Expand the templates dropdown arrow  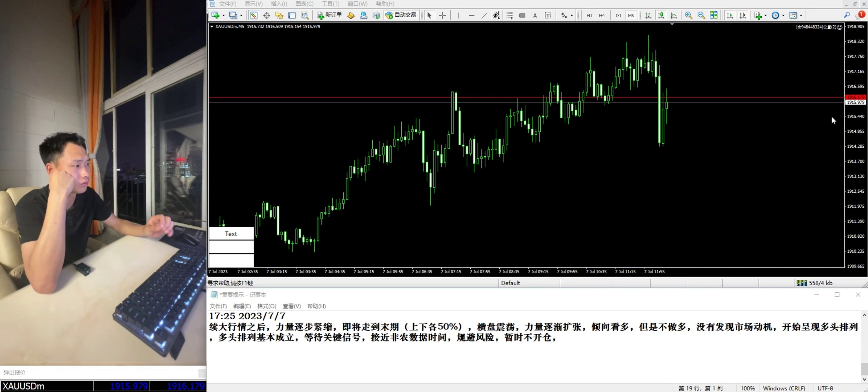tap(801, 15)
